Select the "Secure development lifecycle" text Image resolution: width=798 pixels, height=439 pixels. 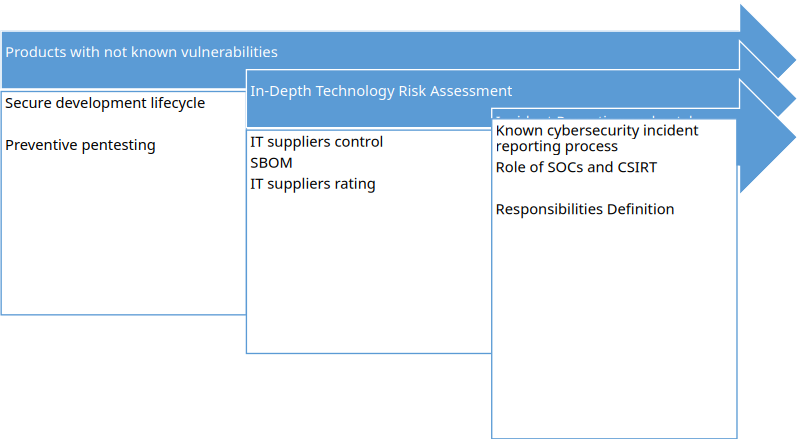click(x=105, y=103)
